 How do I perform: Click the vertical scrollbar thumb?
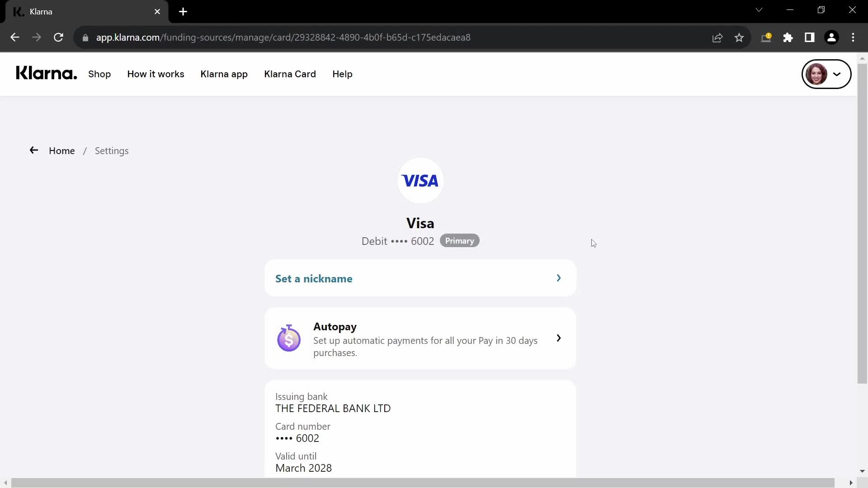pyautogui.click(x=862, y=224)
